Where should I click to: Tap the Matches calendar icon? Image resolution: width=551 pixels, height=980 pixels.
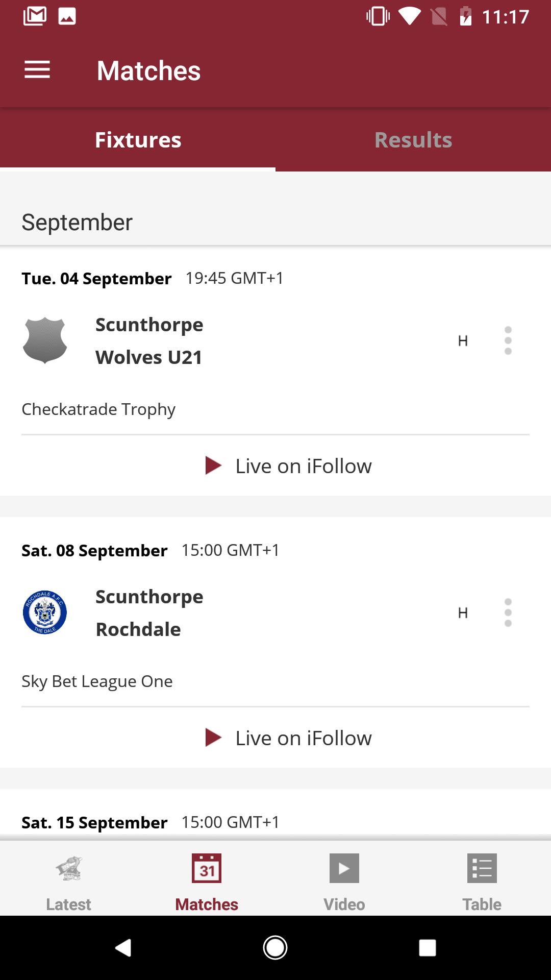click(207, 868)
